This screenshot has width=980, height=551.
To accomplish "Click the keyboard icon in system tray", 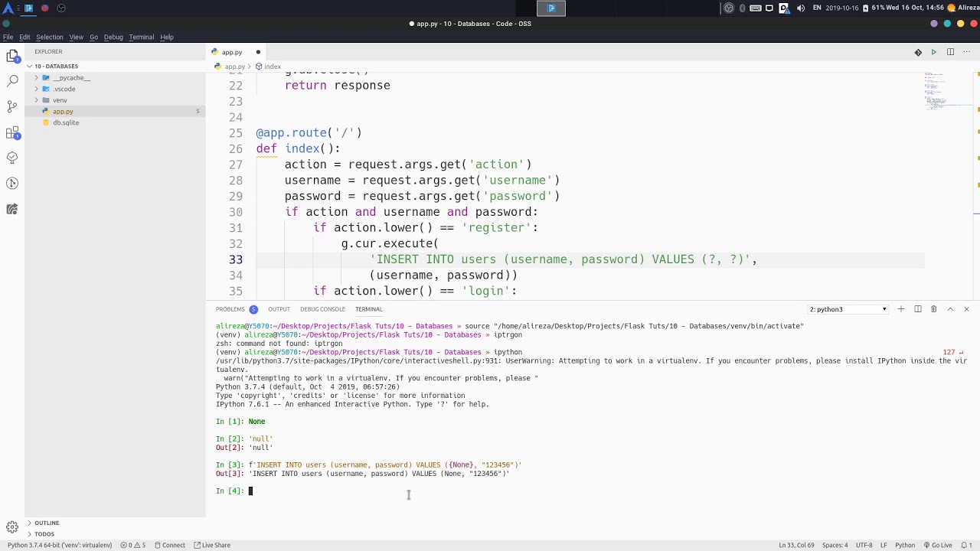I will click(x=756, y=8).
